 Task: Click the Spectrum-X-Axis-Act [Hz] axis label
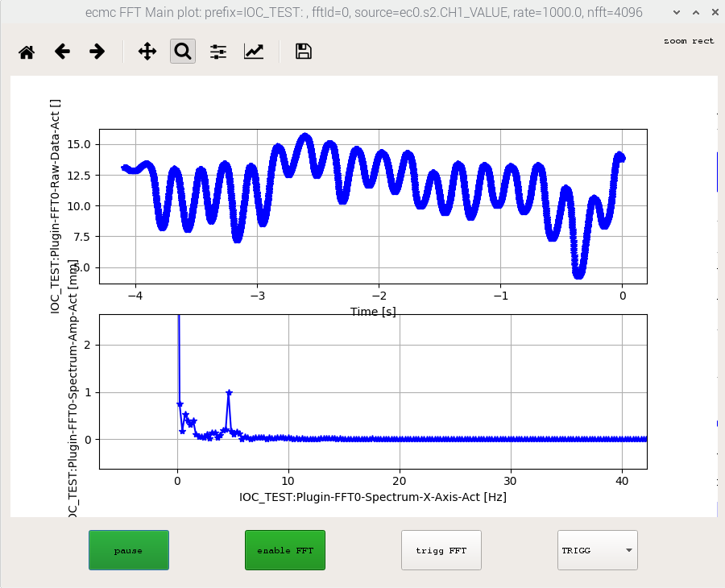click(373, 497)
